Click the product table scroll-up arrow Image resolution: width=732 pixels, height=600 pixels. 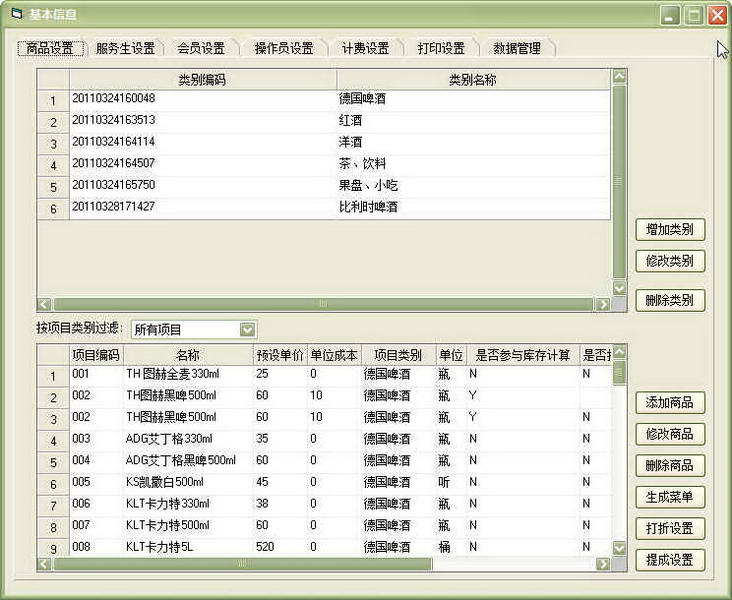click(619, 352)
